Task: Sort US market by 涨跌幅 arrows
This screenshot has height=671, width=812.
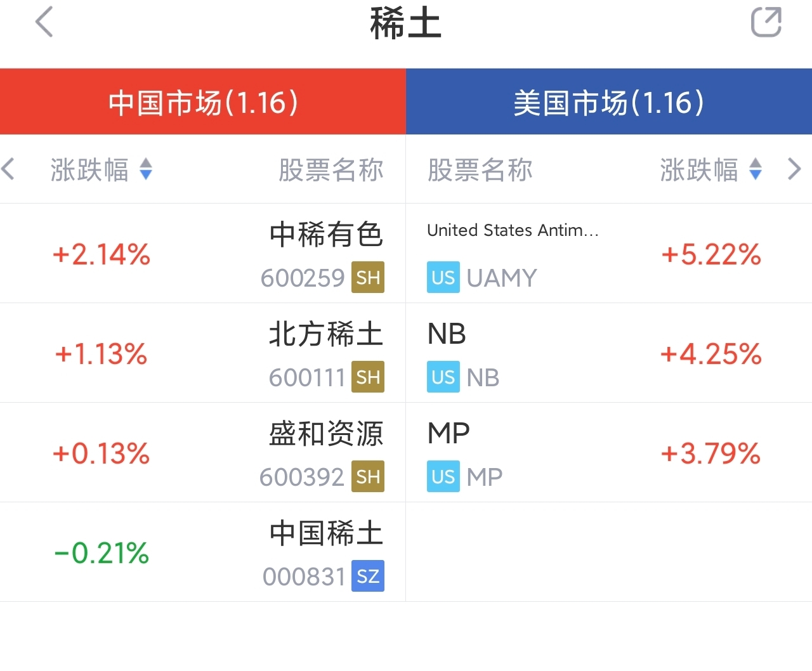Action: [755, 169]
